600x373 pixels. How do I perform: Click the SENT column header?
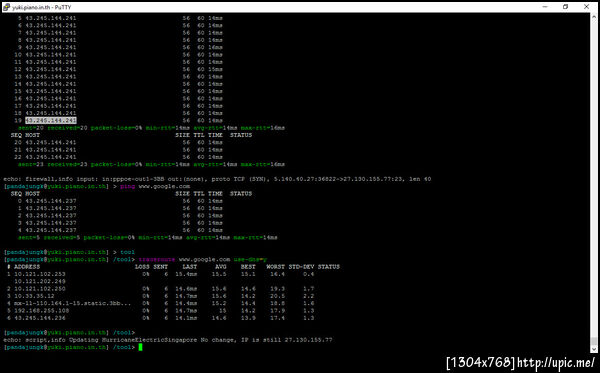tap(160, 267)
